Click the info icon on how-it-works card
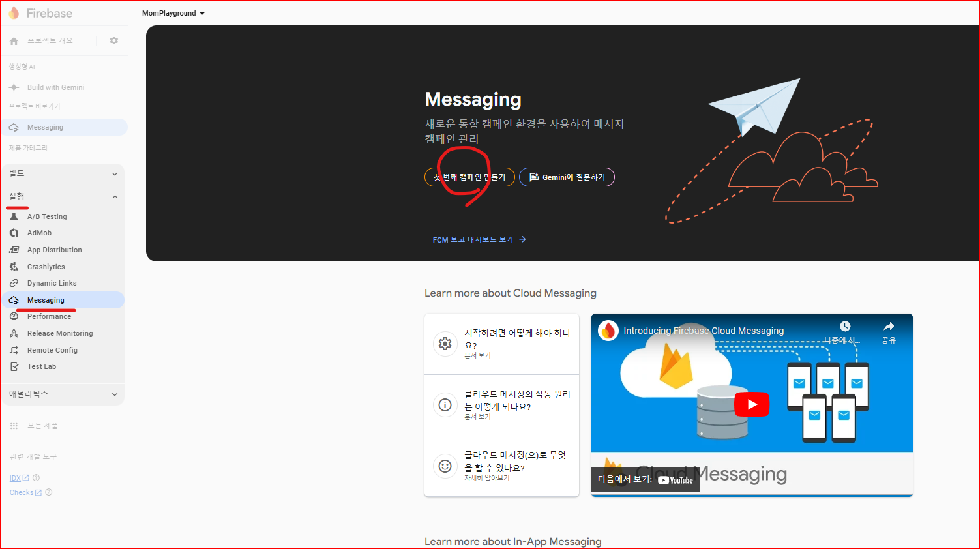 pyautogui.click(x=445, y=405)
